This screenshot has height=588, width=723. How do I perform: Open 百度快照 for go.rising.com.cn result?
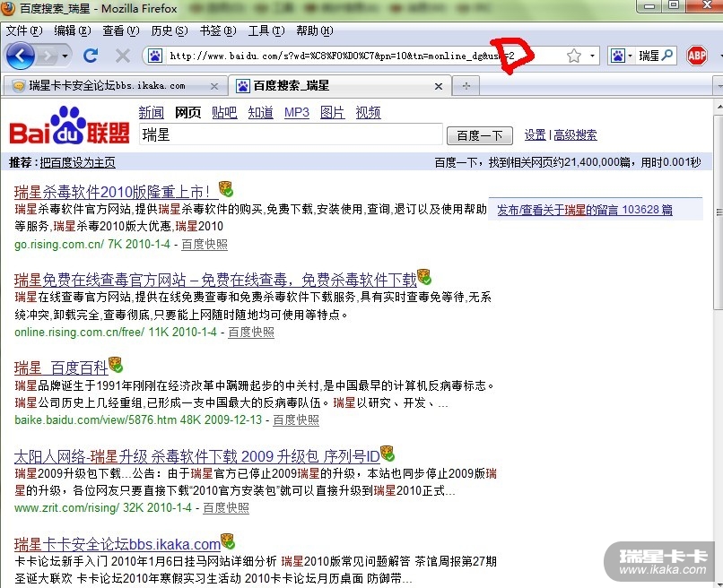pyautogui.click(x=205, y=244)
